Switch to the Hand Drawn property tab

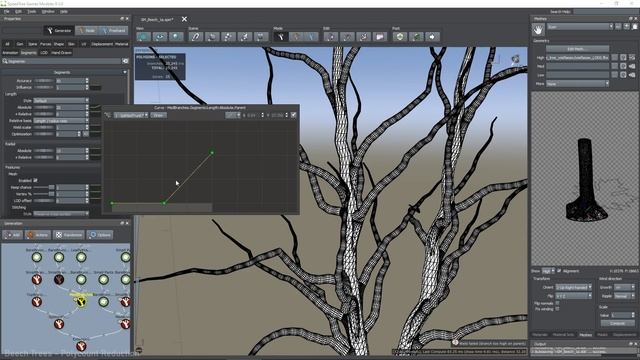point(61,53)
